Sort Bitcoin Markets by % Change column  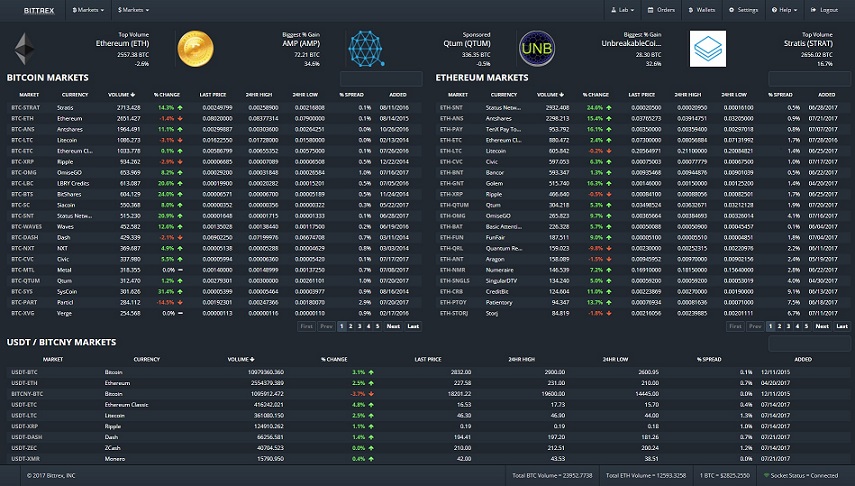coord(167,95)
